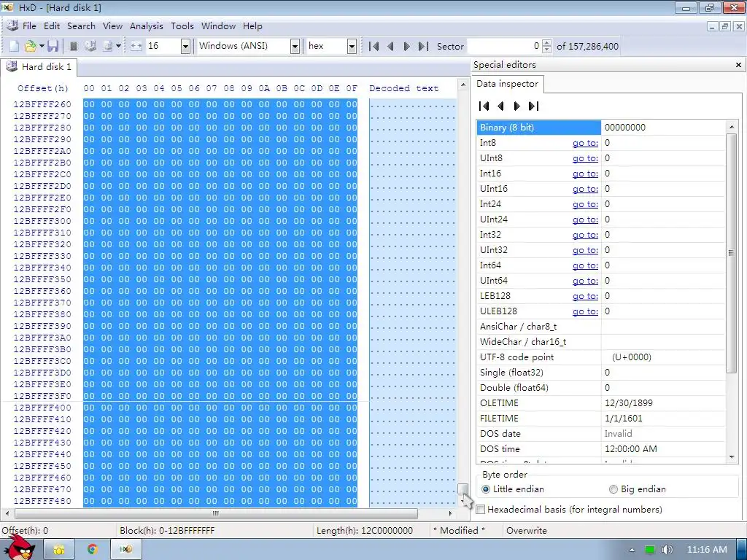This screenshot has width=747, height=560.
Task: Decrease sector number with down spinner
Action: (x=547, y=50)
